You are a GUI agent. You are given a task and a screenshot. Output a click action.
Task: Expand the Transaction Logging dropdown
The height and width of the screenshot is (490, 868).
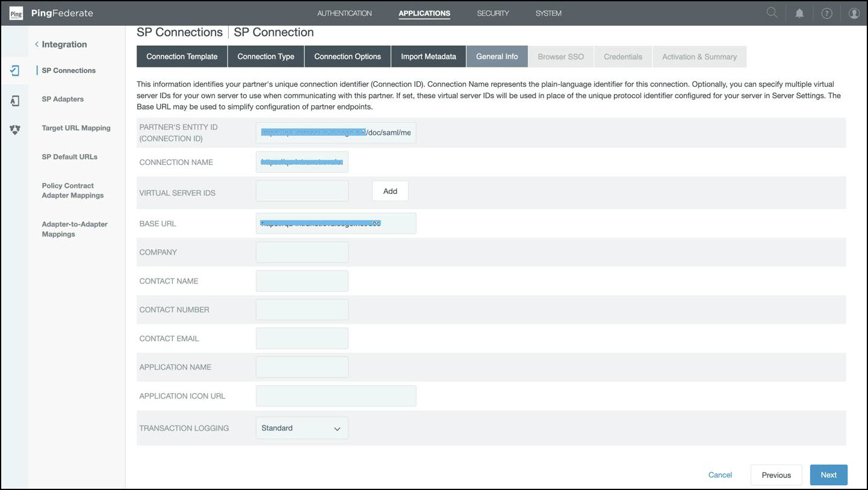coord(302,428)
